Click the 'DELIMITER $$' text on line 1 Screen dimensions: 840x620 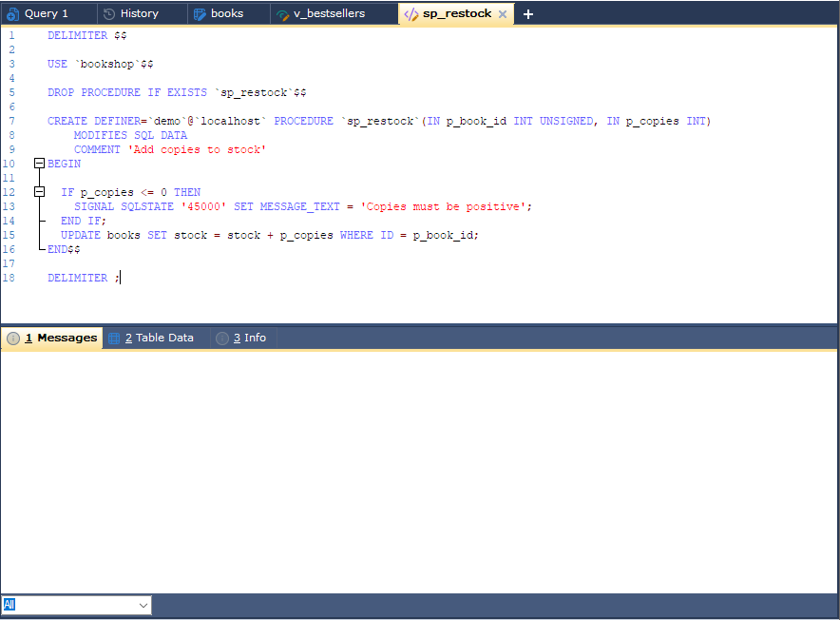click(86, 35)
